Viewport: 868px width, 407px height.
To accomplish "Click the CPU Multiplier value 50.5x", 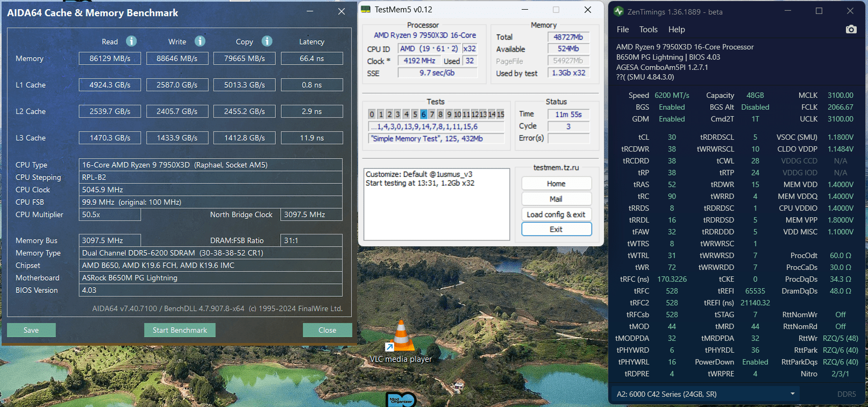I will pyautogui.click(x=110, y=215).
